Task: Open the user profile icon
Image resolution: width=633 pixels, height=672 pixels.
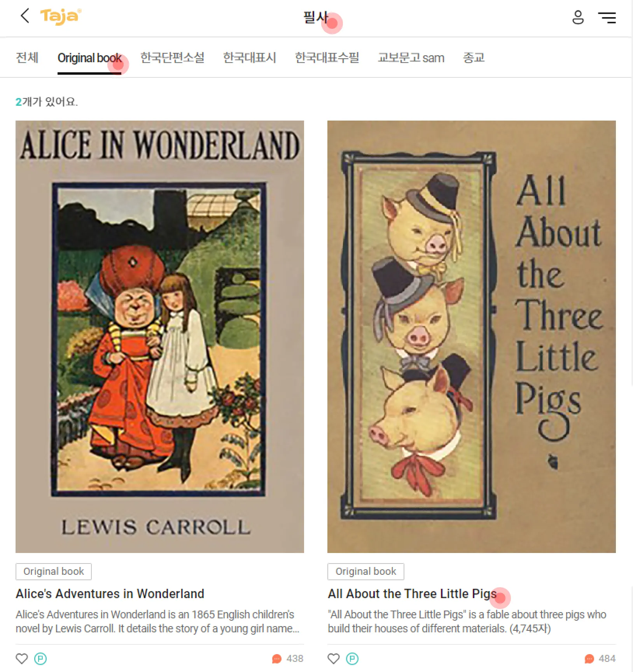Action: click(578, 17)
